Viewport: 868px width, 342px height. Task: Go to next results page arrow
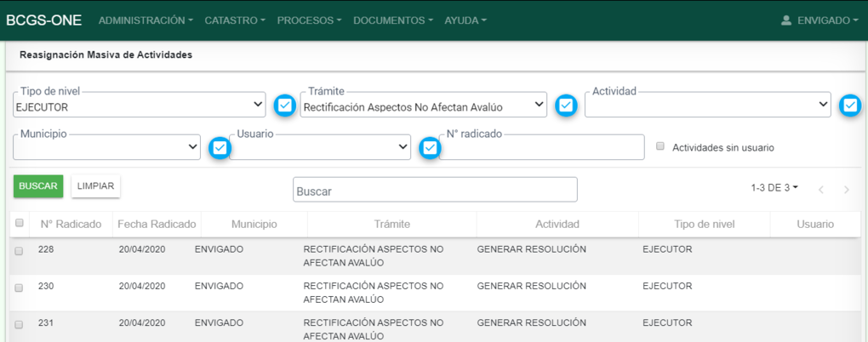click(846, 190)
